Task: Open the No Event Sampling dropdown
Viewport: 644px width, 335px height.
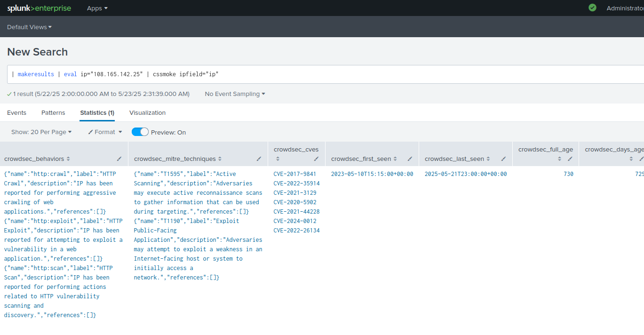Action: coord(235,94)
